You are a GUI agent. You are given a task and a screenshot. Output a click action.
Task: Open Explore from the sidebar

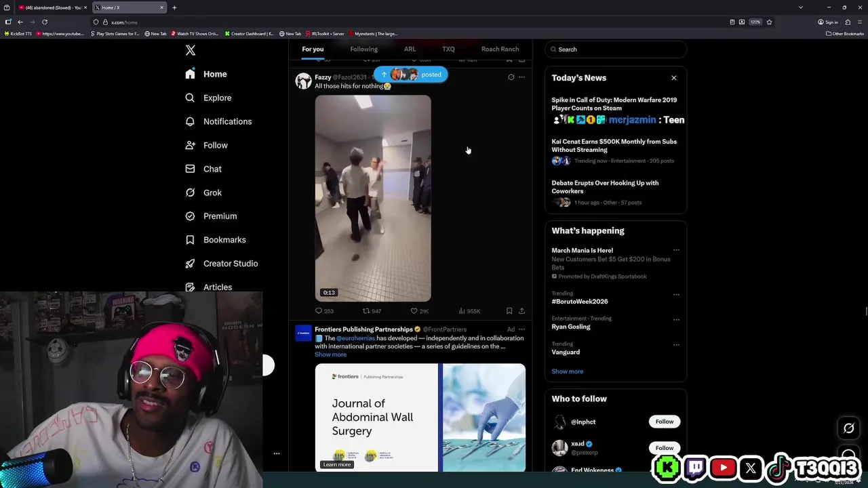point(208,98)
